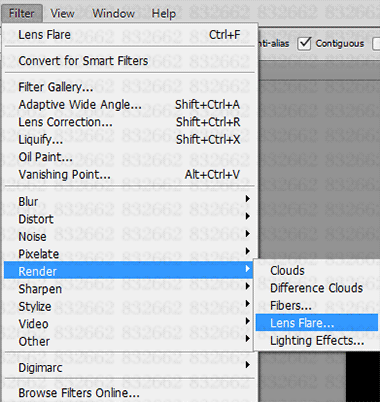Viewport: 380px width, 402px height.
Task: Open the Help menu
Action: tap(164, 13)
